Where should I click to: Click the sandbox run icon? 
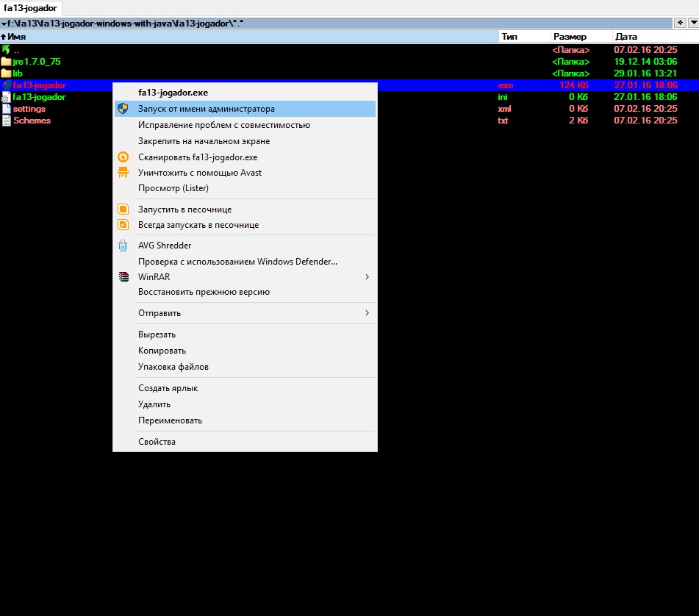coord(123,209)
